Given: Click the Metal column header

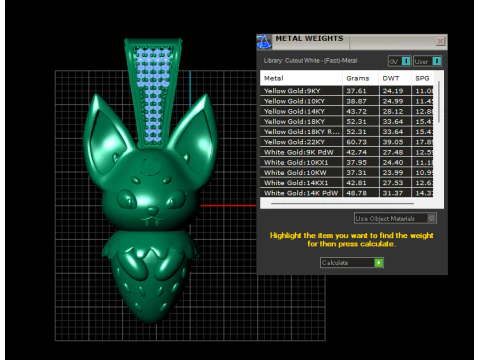Looking at the screenshot, I should [x=301, y=78].
